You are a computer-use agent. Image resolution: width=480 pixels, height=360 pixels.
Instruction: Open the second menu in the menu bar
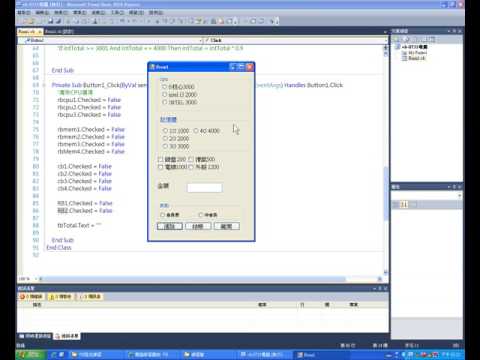coord(42,12)
